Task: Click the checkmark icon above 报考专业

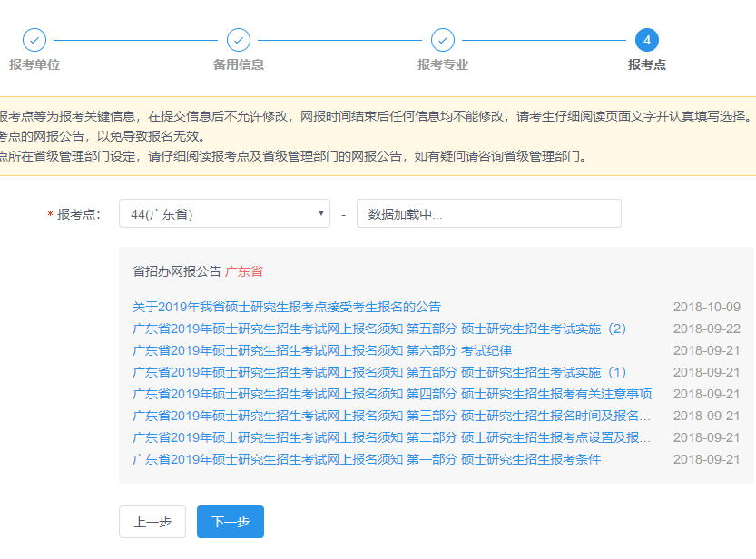Action: click(x=443, y=40)
